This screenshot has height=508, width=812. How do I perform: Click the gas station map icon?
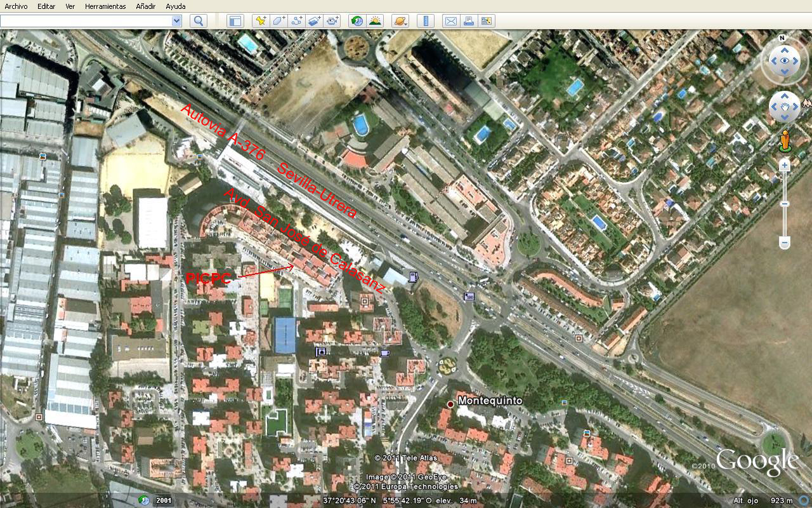414,276
